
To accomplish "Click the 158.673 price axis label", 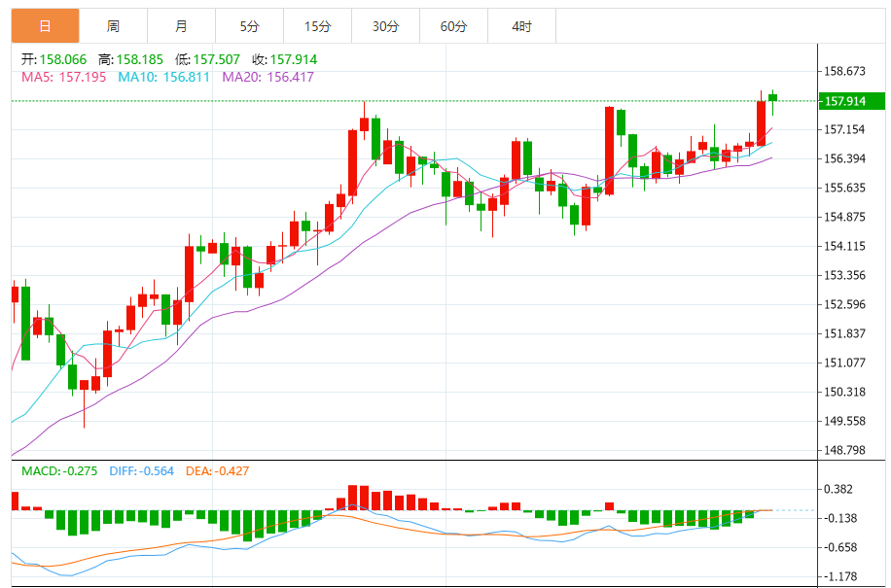I will pos(844,71).
